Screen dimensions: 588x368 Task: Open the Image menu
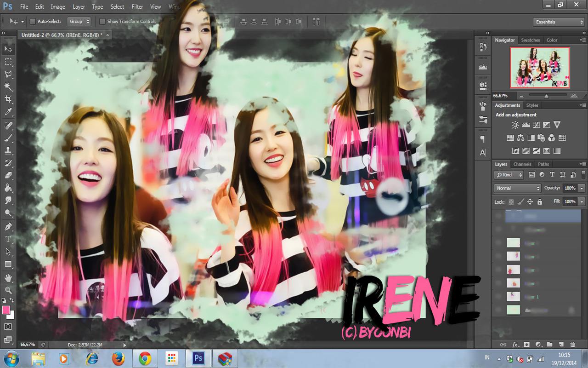pos(58,7)
